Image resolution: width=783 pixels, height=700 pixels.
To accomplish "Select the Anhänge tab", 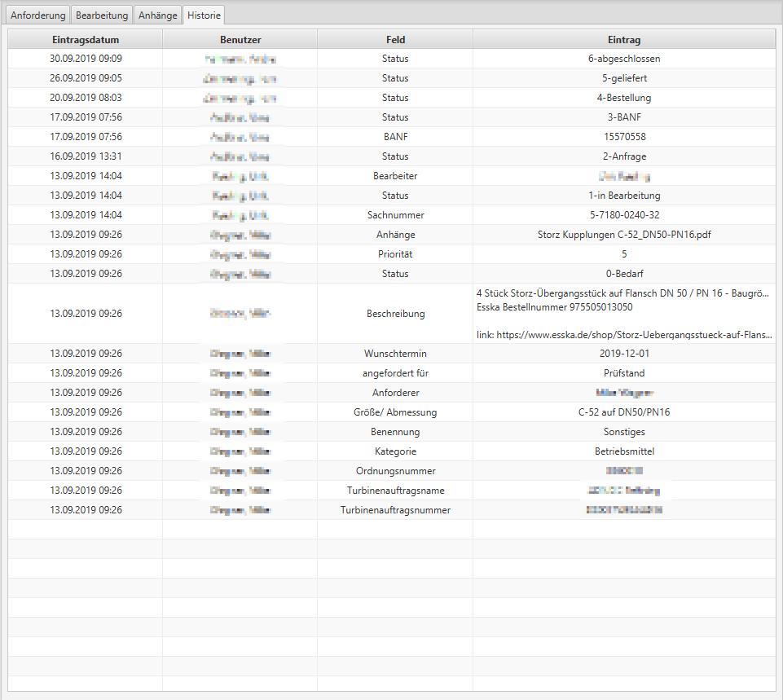I will [x=157, y=15].
